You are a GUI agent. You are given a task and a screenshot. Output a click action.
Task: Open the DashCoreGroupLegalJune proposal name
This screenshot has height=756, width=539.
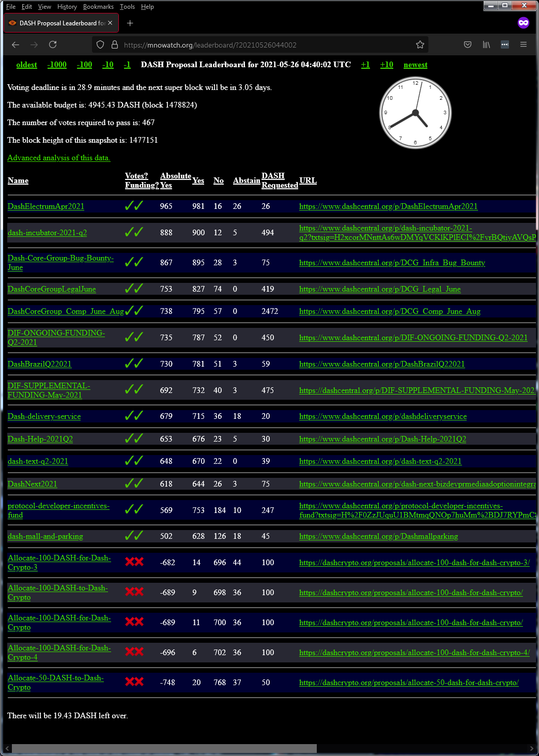click(52, 289)
